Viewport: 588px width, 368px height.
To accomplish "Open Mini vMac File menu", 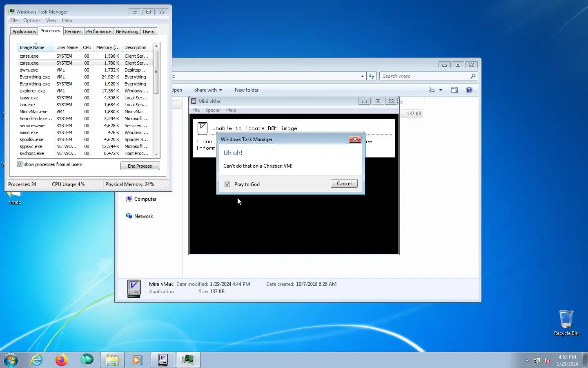I will click(196, 110).
